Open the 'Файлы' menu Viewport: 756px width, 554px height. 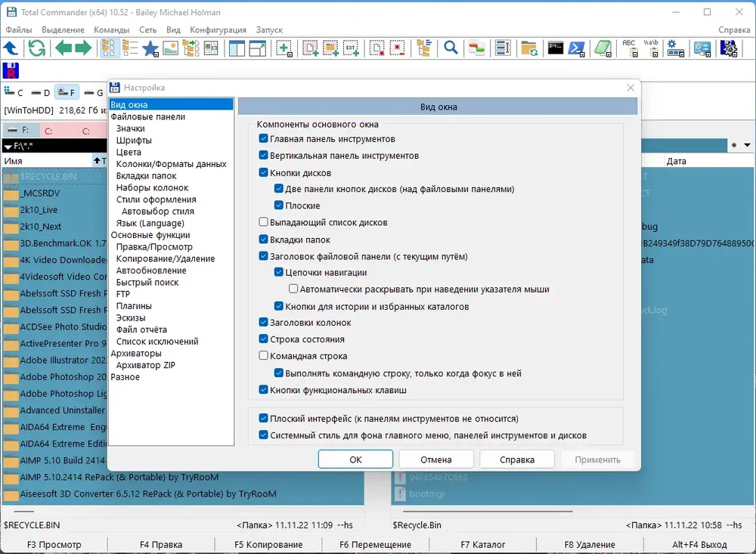click(19, 30)
